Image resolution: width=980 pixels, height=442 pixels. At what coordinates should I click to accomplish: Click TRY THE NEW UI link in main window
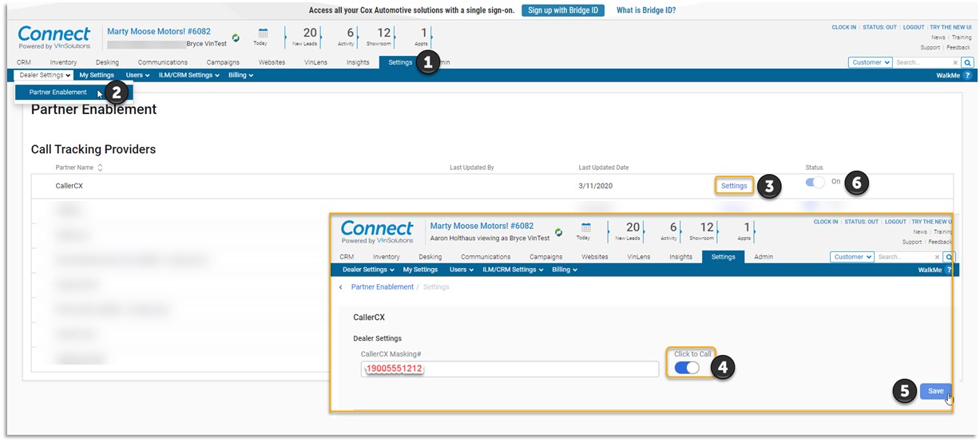click(950, 27)
